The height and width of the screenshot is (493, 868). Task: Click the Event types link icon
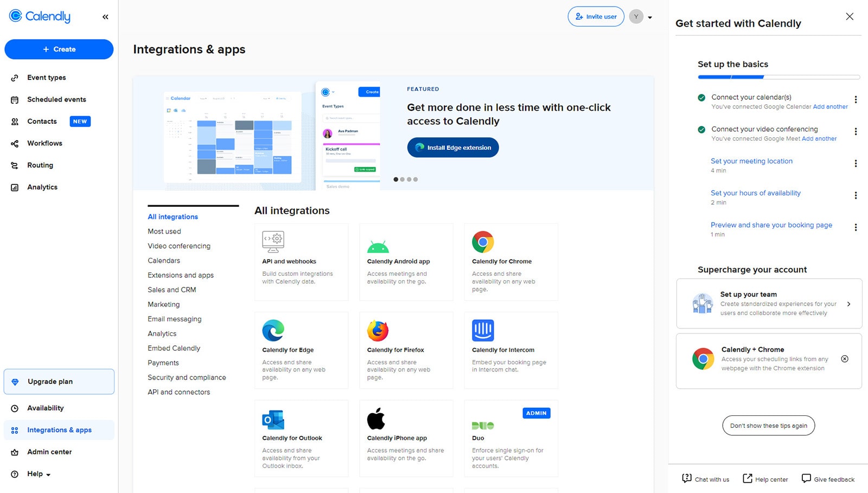pos(15,78)
